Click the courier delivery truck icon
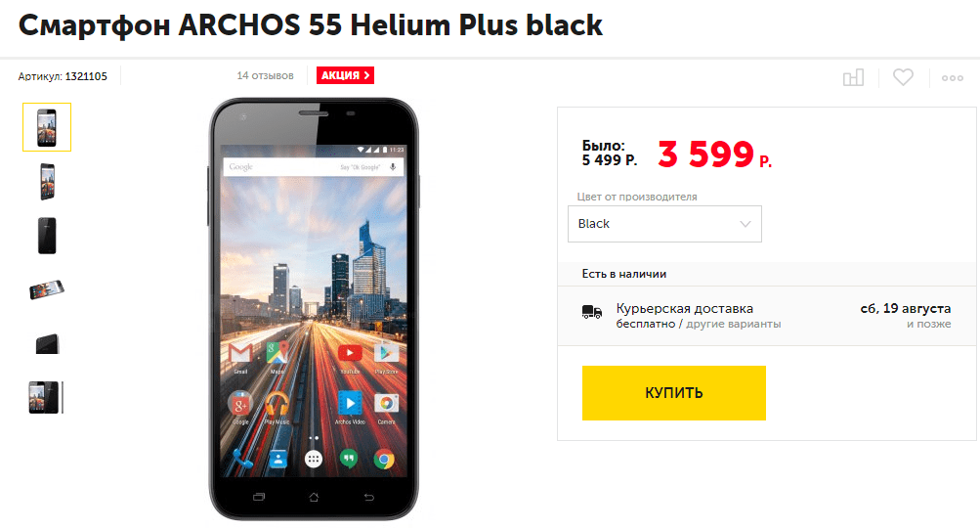980x530 pixels. pos(592,312)
